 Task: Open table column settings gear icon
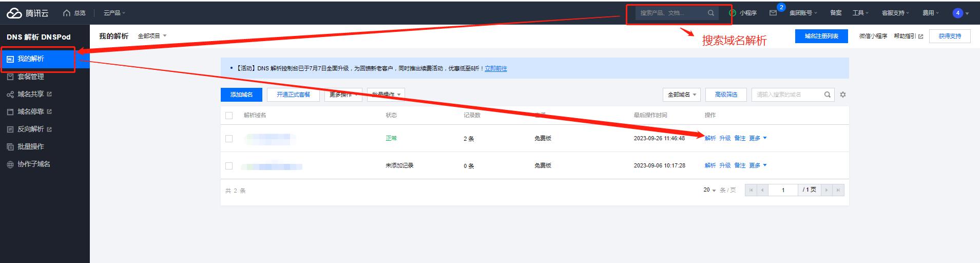point(842,95)
